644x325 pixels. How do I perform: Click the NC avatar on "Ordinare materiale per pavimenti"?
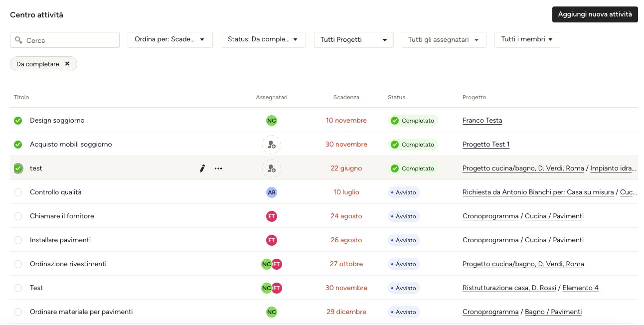(272, 312)
